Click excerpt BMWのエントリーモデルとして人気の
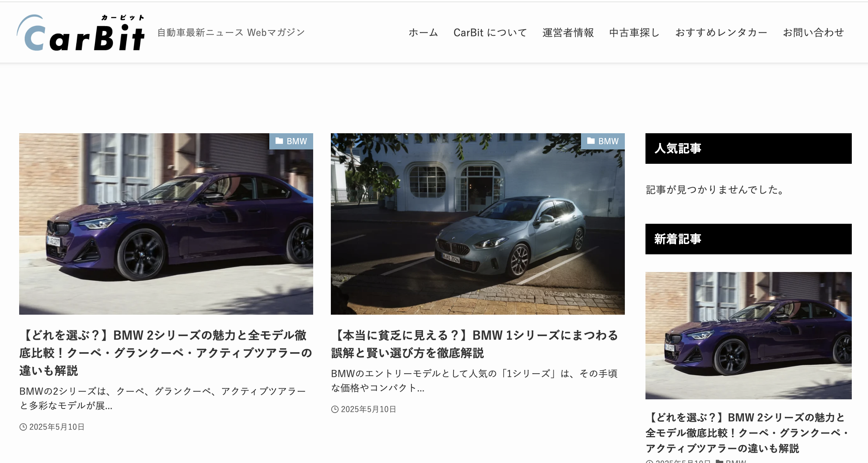This screenshot has width=868, height=463. pyautogui.click(x=475, y=381)
